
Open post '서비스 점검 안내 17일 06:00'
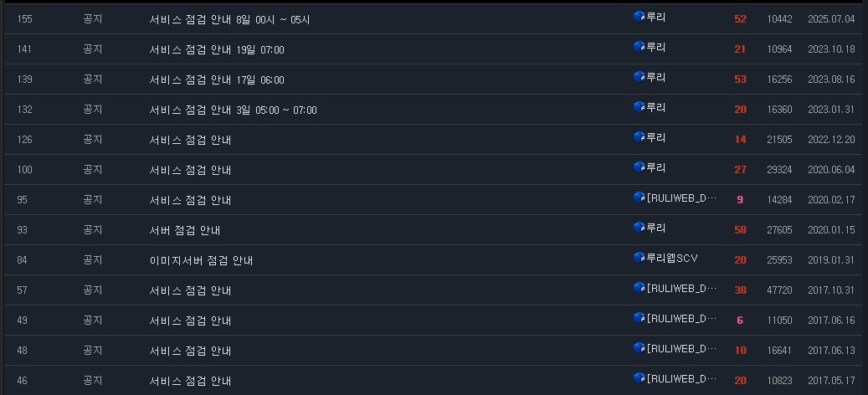pos(217,80)
